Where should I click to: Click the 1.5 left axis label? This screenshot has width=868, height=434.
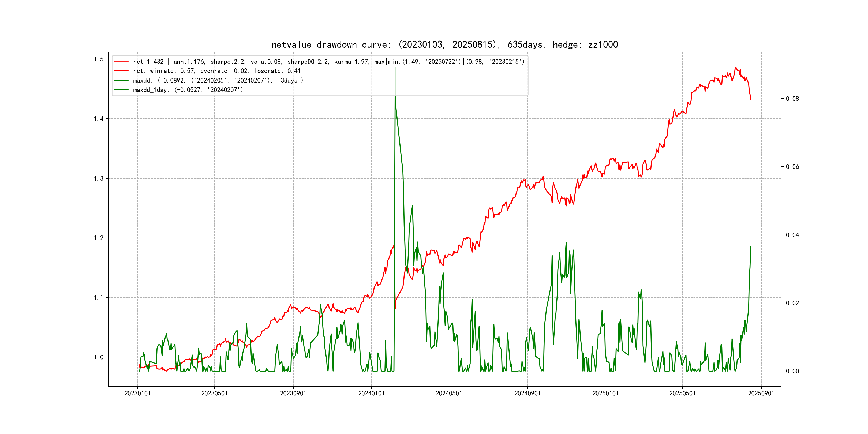tap(98, 59)
